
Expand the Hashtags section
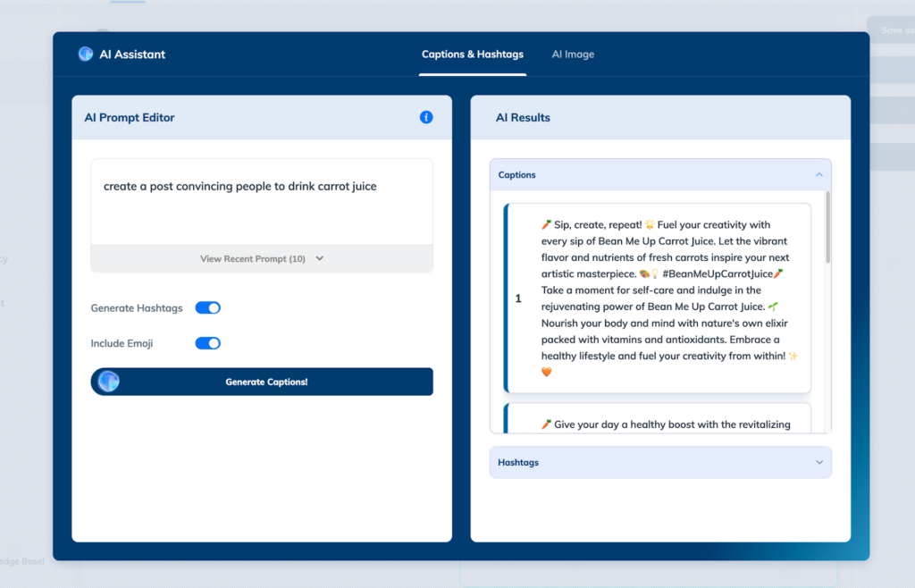click(659, 462)
